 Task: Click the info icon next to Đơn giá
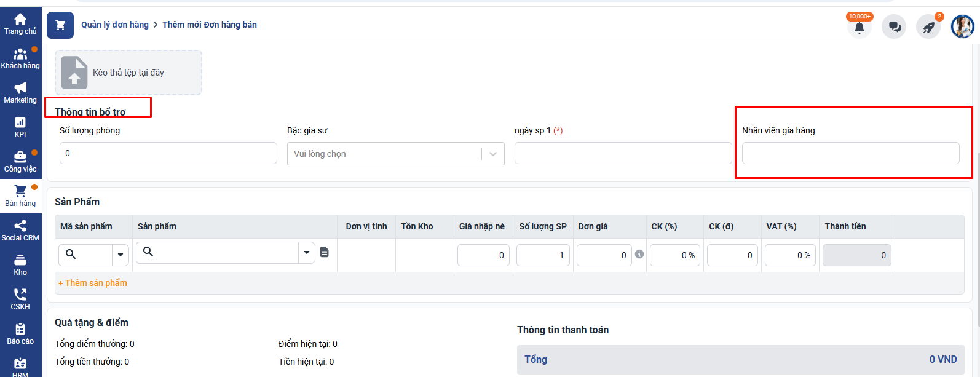(639, 254)
